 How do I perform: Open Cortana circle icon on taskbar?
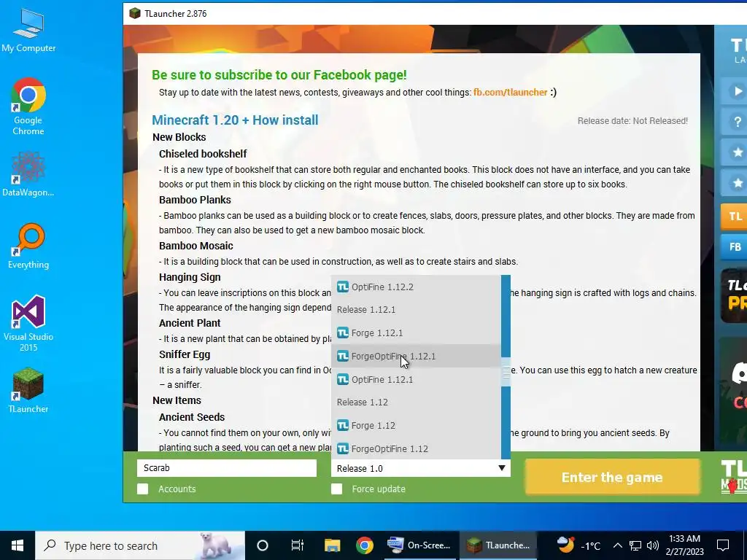(x=263, y=545)
